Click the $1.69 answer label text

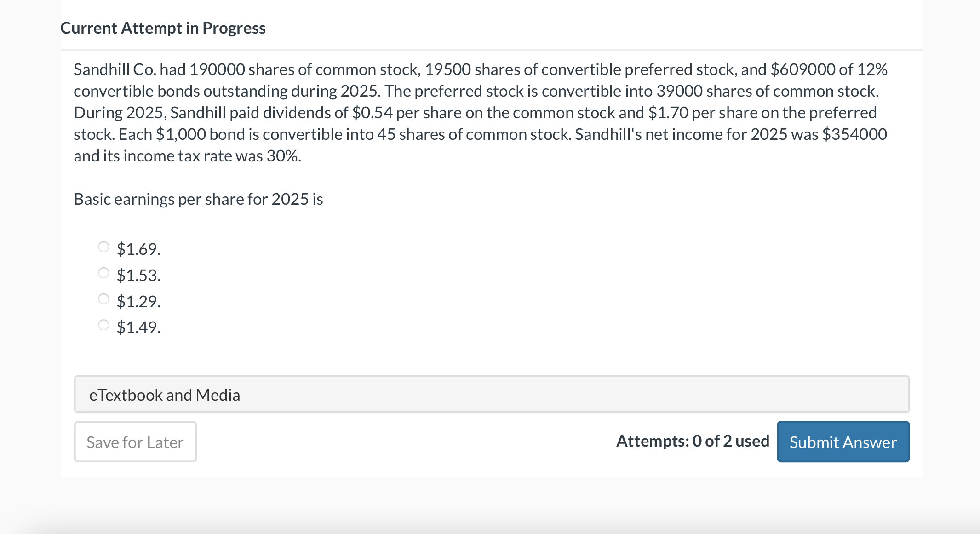(x=138, y=249)
